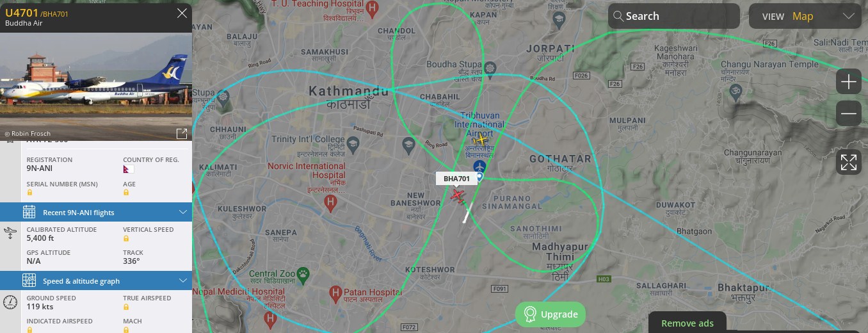Close the U4701 flight details panel
868x333 pixels.
(182, 13)
